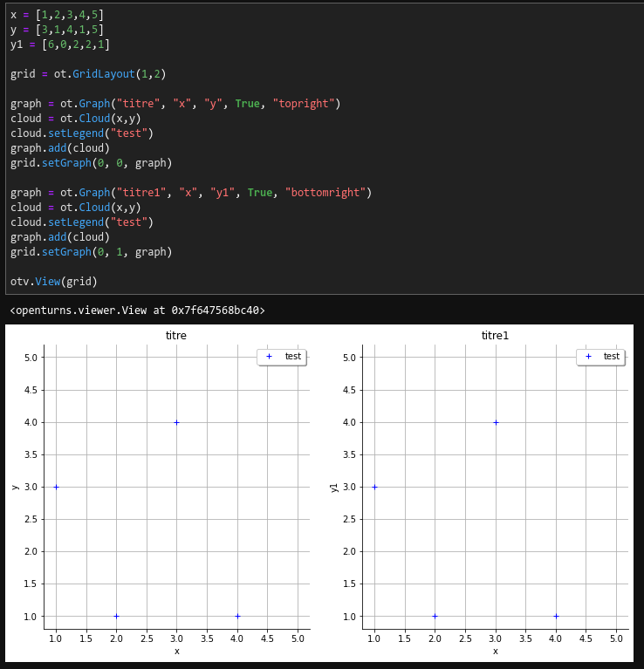Click the "test" legend box in the titre1 plot
Viewport: 644px width, 669px height.
coord(600,357)
